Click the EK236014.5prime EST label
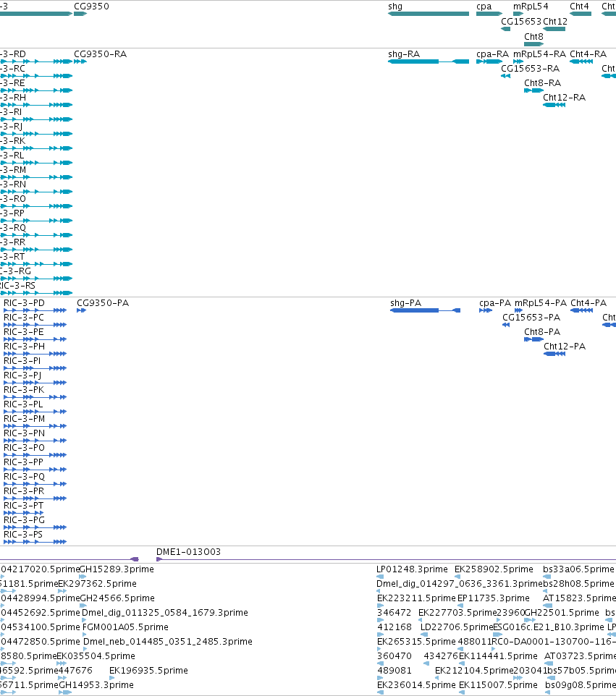Screen dimensions: 616x696 (417, 685)
